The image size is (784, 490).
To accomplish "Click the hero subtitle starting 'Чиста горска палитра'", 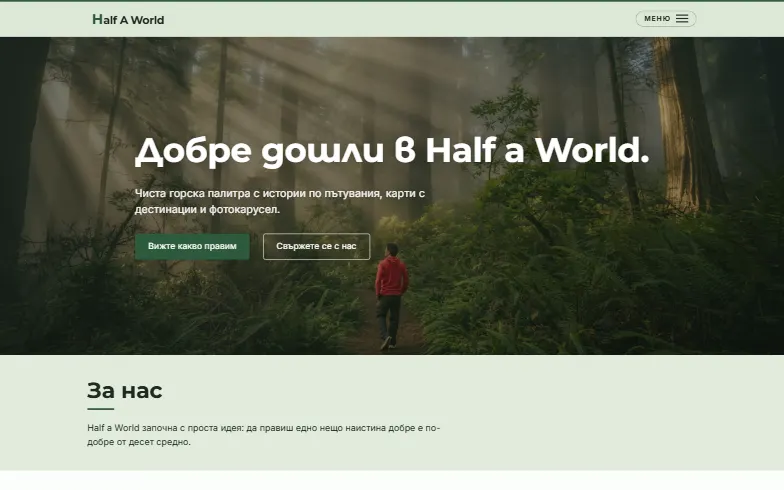I will (x=280, y=201).
